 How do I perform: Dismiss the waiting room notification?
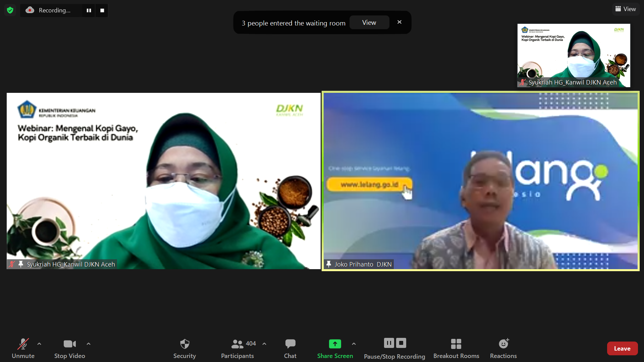[x=399, y=22]
